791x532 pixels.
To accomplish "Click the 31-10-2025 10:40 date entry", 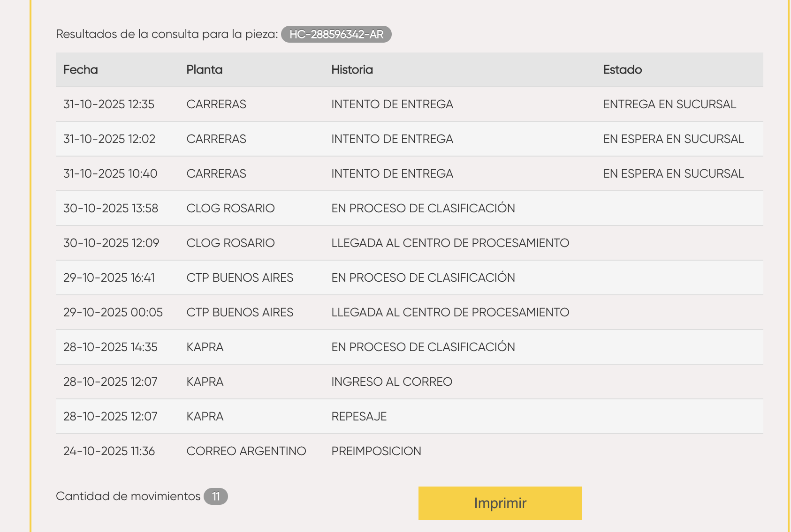I will 110,173.
